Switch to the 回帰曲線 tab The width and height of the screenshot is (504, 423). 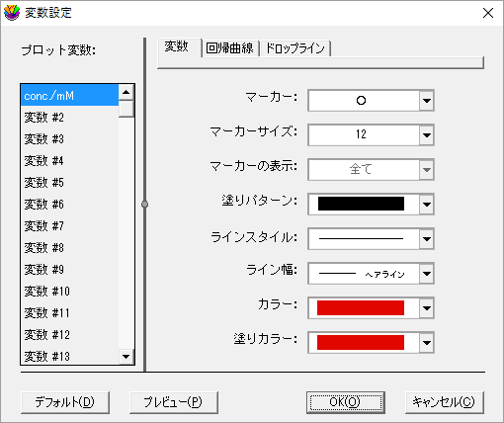coord(230,48)
